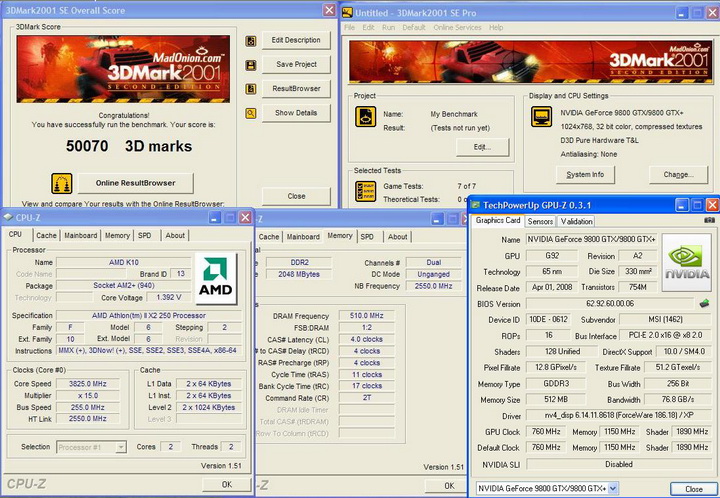Viewport: 720px width, 498px height.
Task: Click the Project document icon in 3DMark Pro
Action: point(366,117)
